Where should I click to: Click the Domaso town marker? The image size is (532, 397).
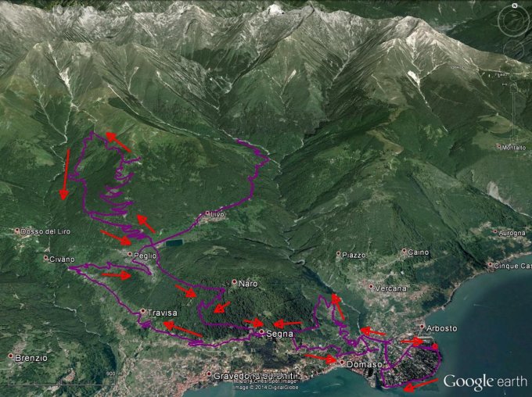341,363
